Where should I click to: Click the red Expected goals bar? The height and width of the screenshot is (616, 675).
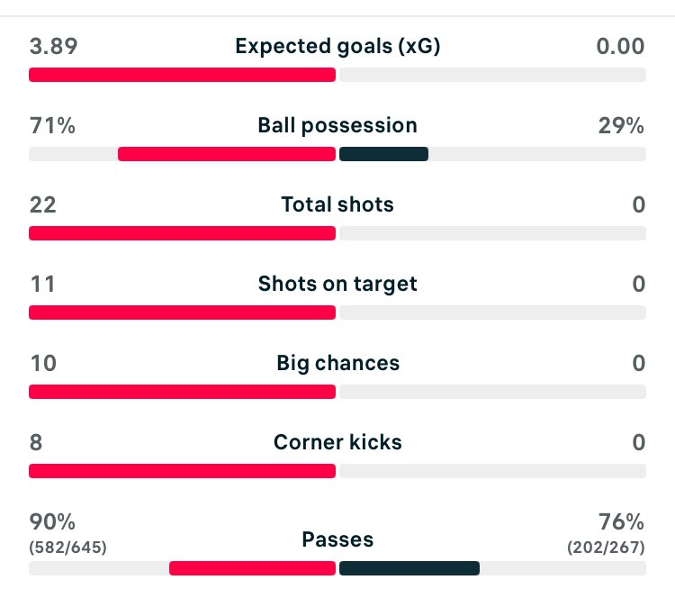(x=182, y=75)
